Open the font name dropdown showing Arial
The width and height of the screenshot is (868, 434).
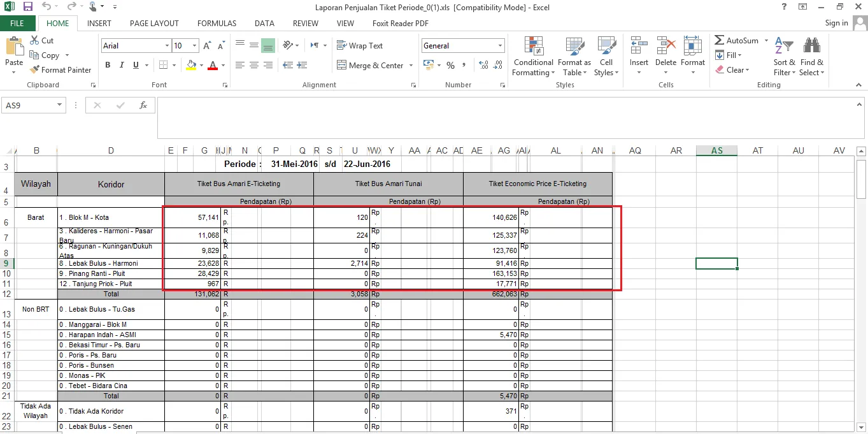coord(167,46)
